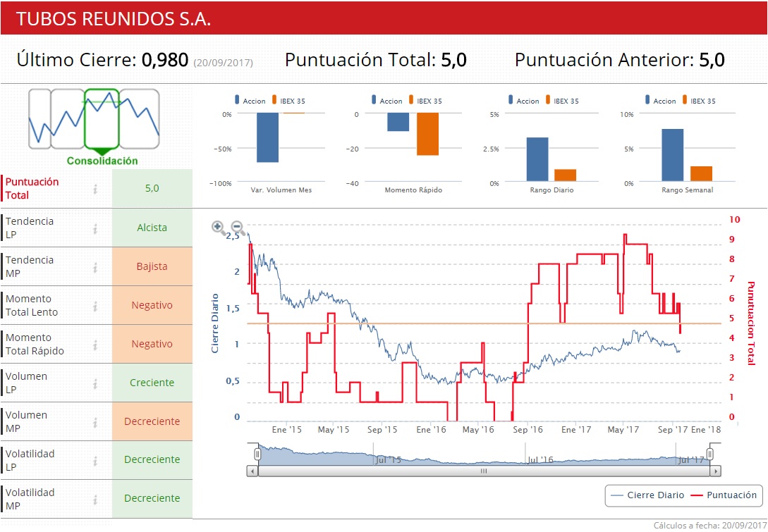Click the left handle of the range navigator
Screen dimensions: 768x532
click(257, 454)
